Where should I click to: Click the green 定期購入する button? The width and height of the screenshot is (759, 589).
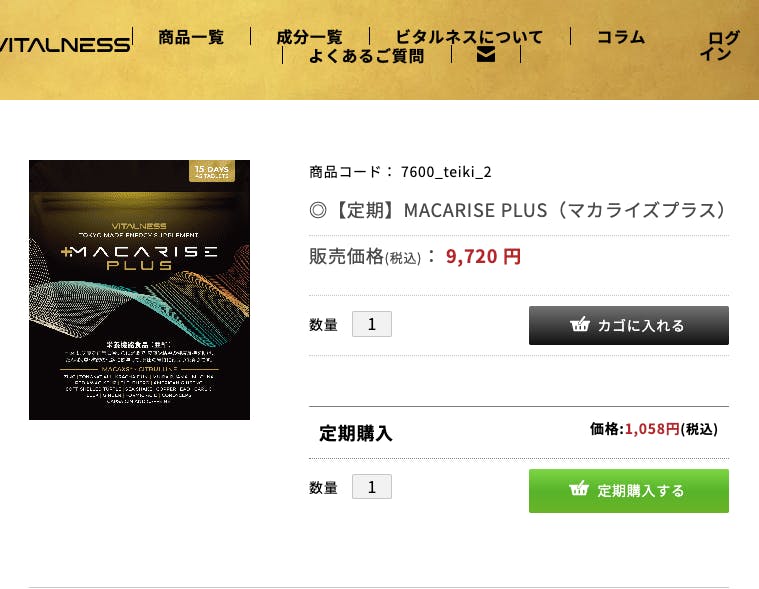pyautogui.click(x=629, y=491)
